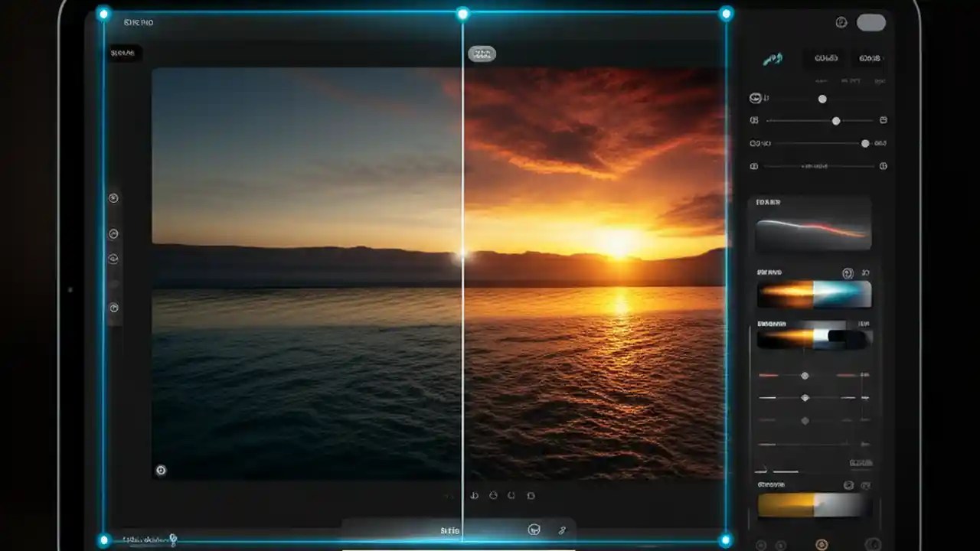Toggle the switch in the top-right corner
Image resolution: width=980 pixels, height=551 pixels.
coord(870,23)
